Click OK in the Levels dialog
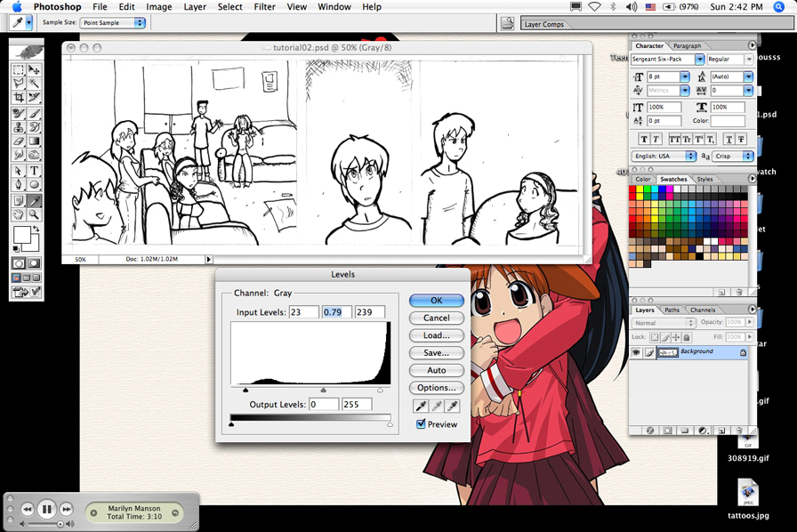This screenshot has height=532, width=797. pos(436,301)
